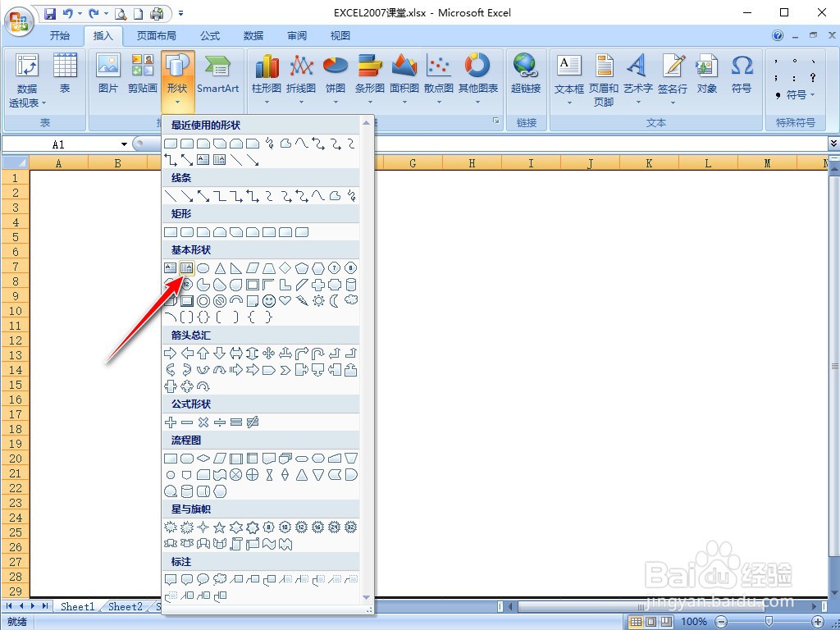This screenshot has height=630, width=840.
Task: Select the division sign equation shape
Action: [220, 422]
